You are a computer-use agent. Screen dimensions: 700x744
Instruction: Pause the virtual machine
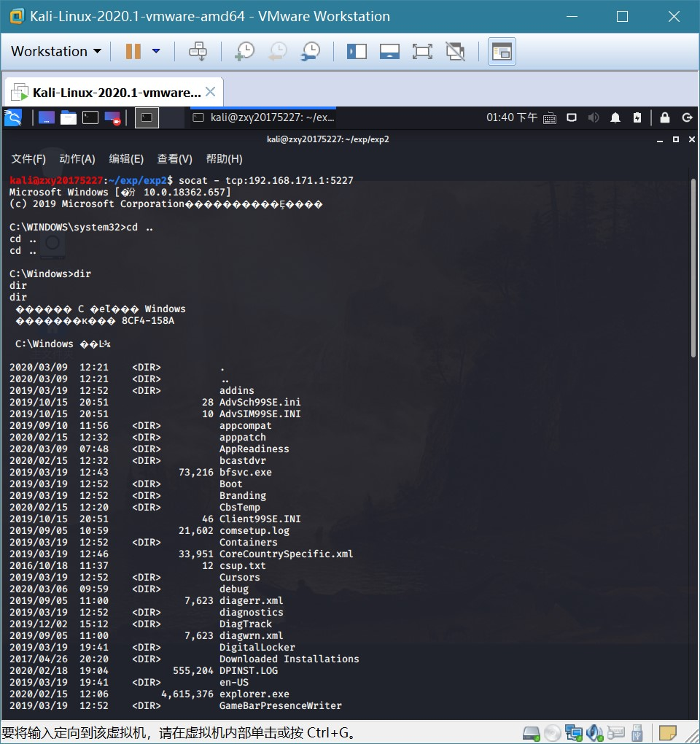click(x=133, y=51)
